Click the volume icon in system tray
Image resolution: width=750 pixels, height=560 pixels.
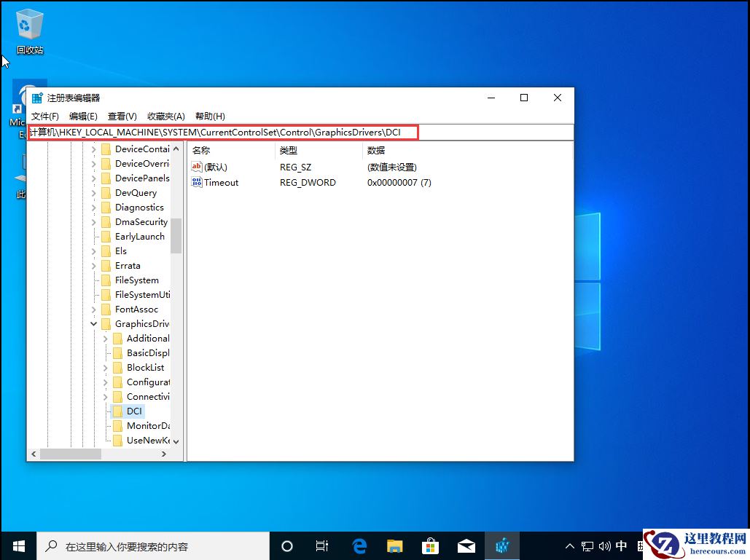coord(605,545)
